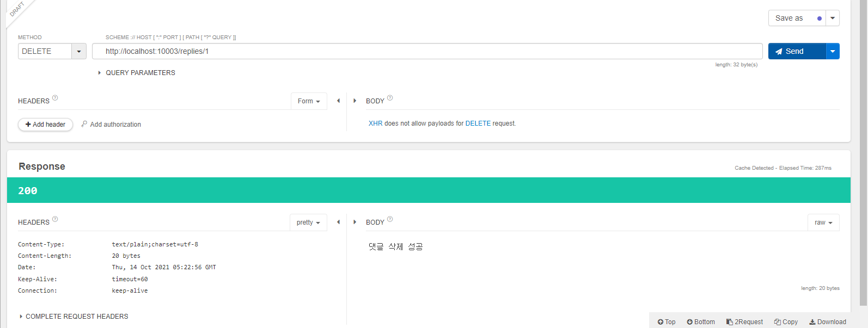Click the Content-Type header value text/plain;charset=utf-8

point(155,245)
